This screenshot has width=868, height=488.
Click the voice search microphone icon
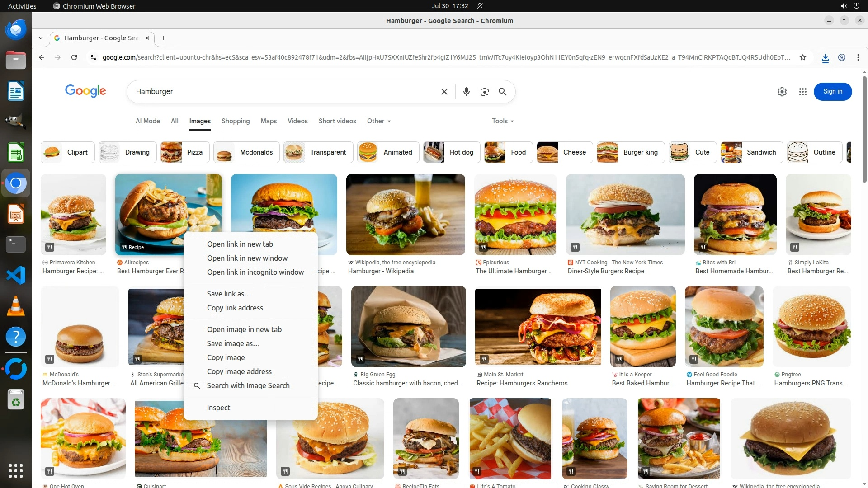coord(467,92)
